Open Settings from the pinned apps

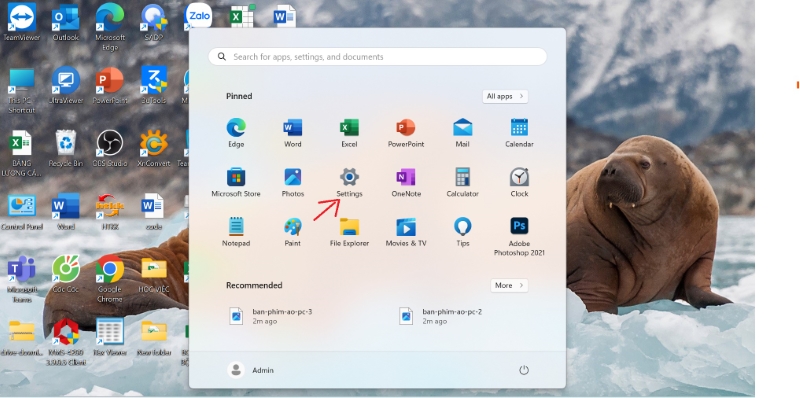coord(349,182)
